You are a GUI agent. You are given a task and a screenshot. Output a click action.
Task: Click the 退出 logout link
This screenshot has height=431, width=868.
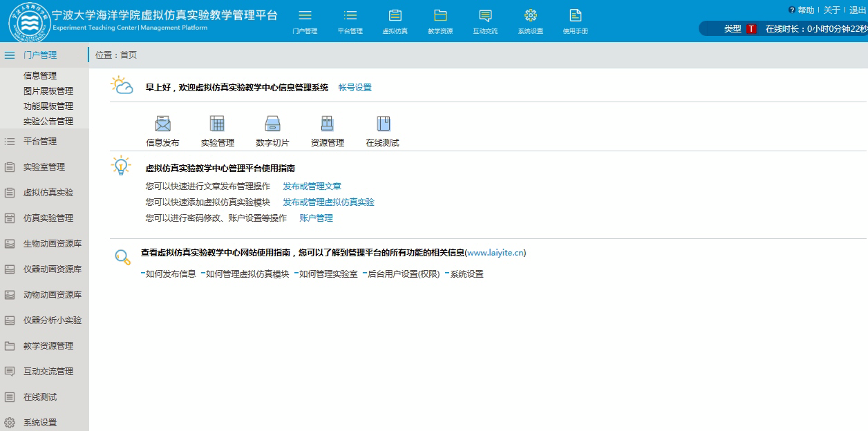pyautogui.click(x=857, y=10)
